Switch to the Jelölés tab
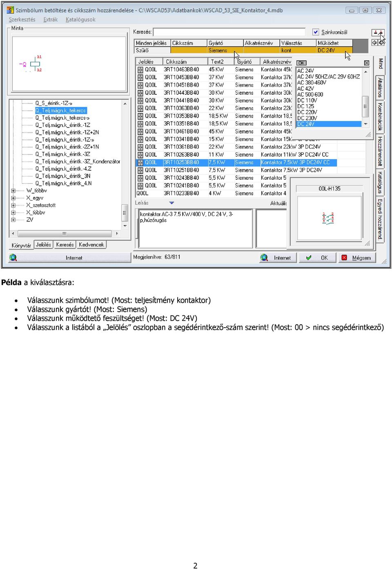 44,245
